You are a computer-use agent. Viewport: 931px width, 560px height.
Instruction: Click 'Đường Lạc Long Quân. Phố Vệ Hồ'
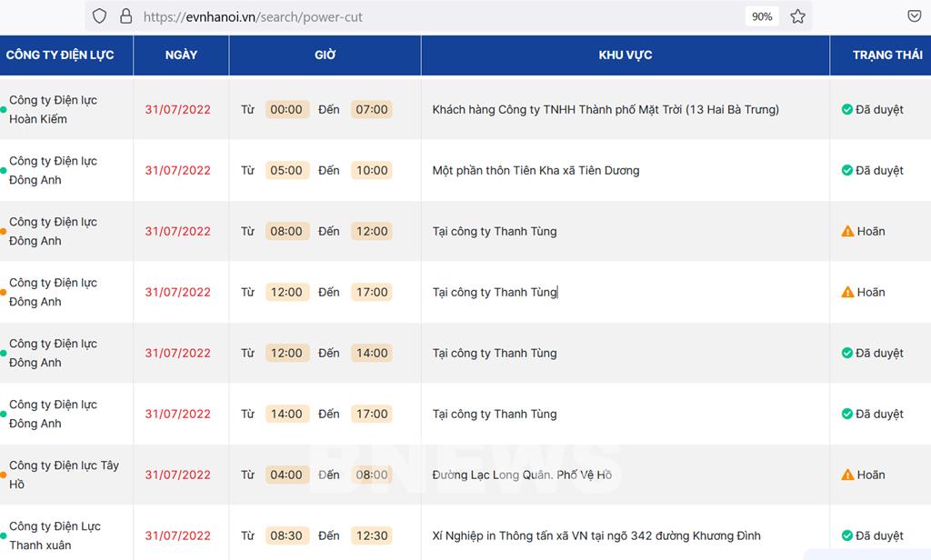coord(522,475)
